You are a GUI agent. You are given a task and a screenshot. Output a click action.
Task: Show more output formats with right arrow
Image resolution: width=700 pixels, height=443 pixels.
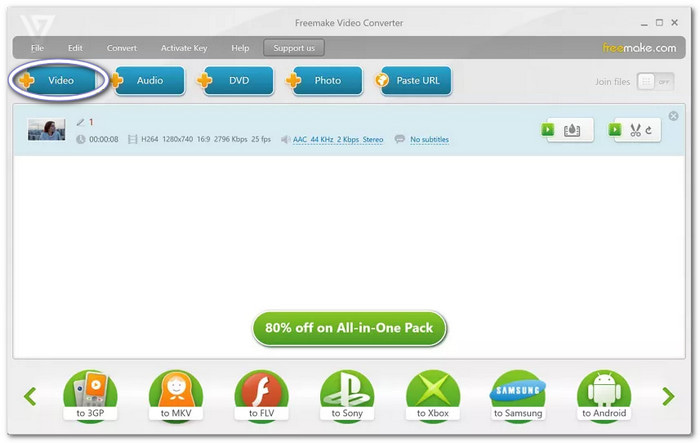pos(668,396)
